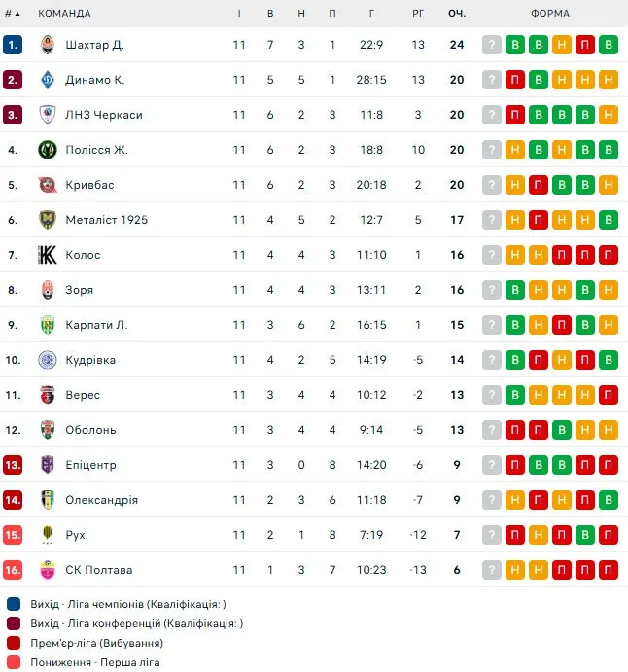Sort standings by ОЧ. points column

click(457, 14)
